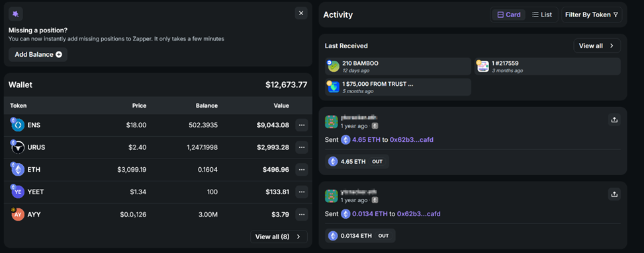This screenshot has height=253, width=644.
Task: Share the 4.65 ETH transaction
Action: click(614, 120)
